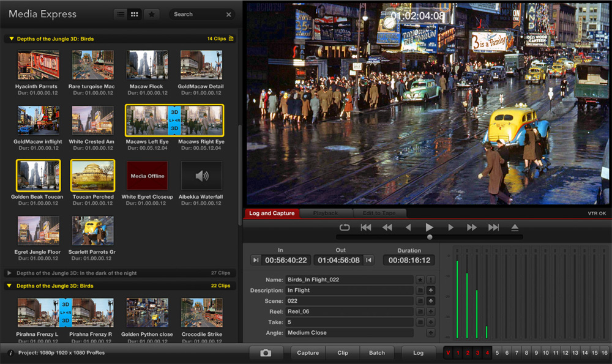This screenshot has height=364, width=612.
Task: Switch to the Playback tab
Action: tap(325, 214)
